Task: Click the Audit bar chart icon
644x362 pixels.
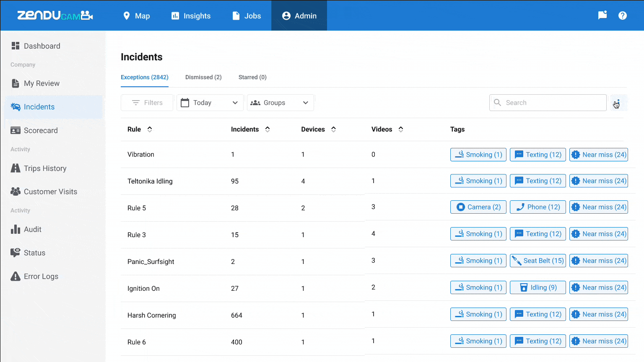Action: point(16,229)
